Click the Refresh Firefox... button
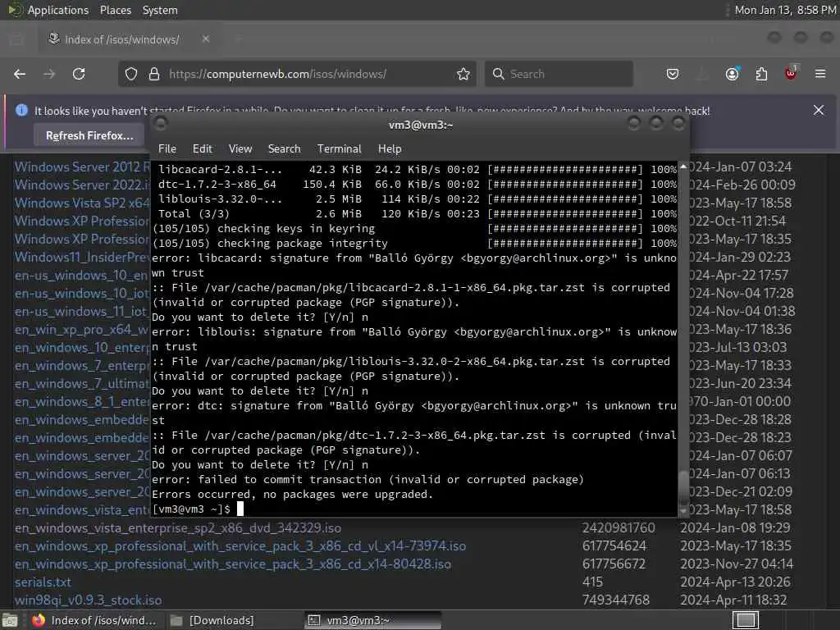Image resolution: width=840 pixels, height=630 pixels. coord(89,135)
